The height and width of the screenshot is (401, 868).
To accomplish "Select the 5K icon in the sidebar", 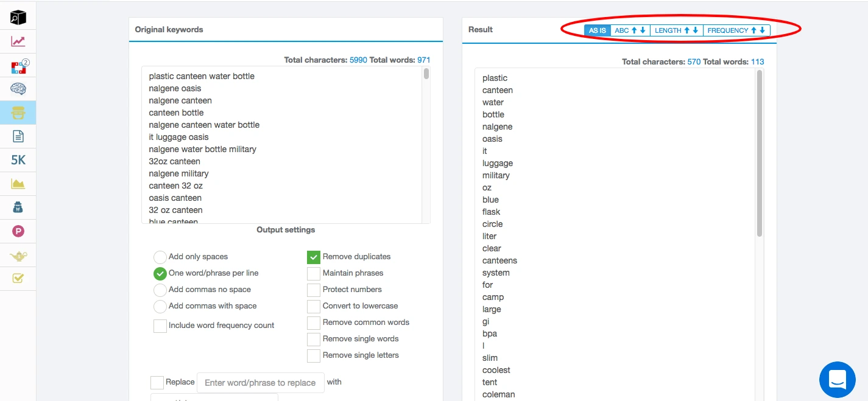I will [18, 159].
